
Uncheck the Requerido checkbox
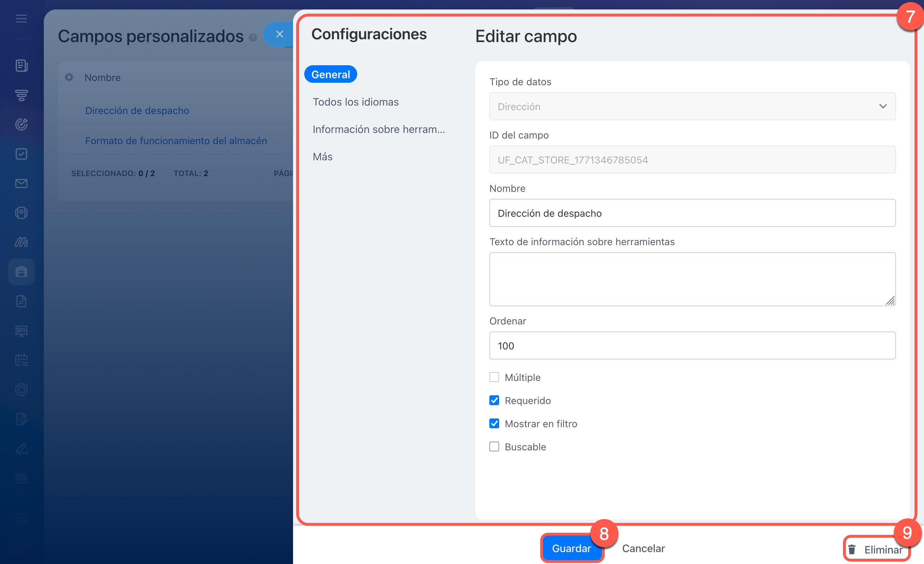point(494,401)
